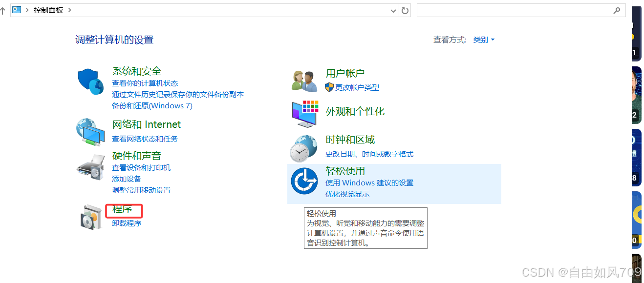Open 查看网络状态和任务 link
Viewport: 644px width, 283px height.
(145, 139)
